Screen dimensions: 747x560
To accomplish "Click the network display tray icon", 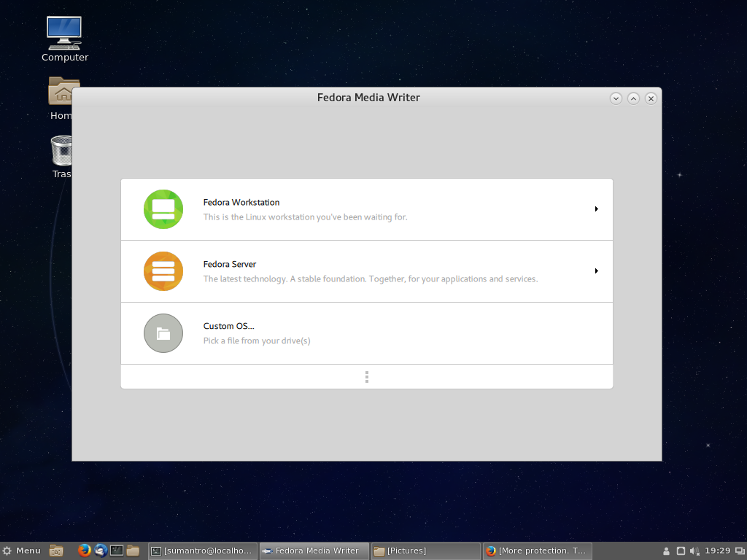I will pyautogui.click(x=740, y=551).
